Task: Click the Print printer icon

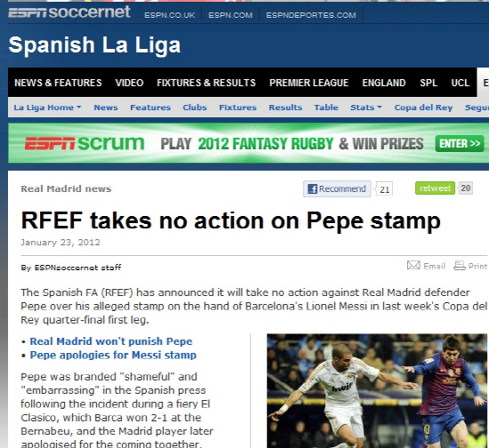Action: tap(460, 266)
